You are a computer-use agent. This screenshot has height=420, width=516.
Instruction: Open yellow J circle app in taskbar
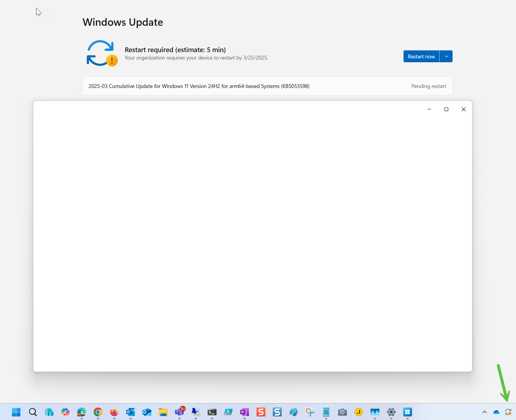pos(359,412)
